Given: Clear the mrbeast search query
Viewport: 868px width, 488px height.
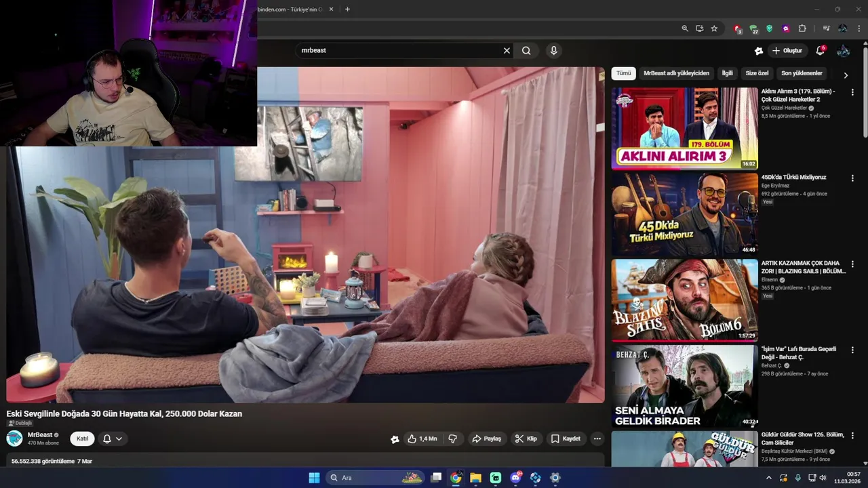Looking at the screenshot, I should (507, 50).
